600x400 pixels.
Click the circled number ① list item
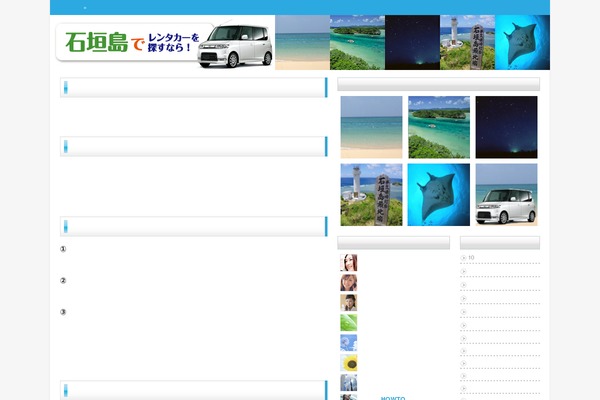63,249
